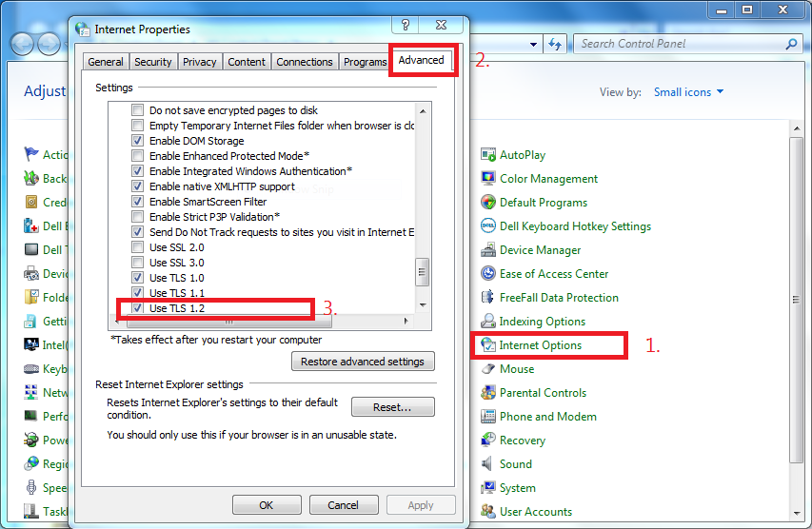Screen dimensions: 812x529
Task: Check Empty Temporary Internet Files folder option
Action: coord(137,126)
